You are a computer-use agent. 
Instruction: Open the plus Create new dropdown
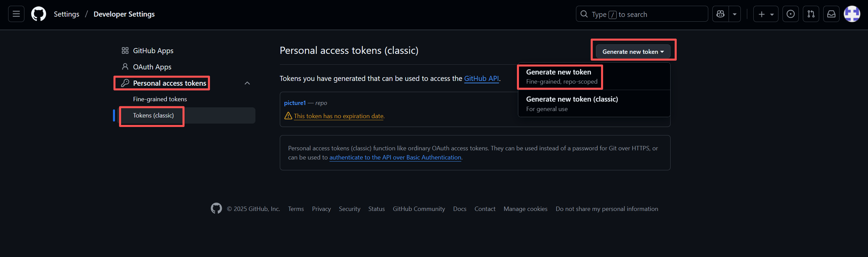pyautogui.click(x=766, y=14)
